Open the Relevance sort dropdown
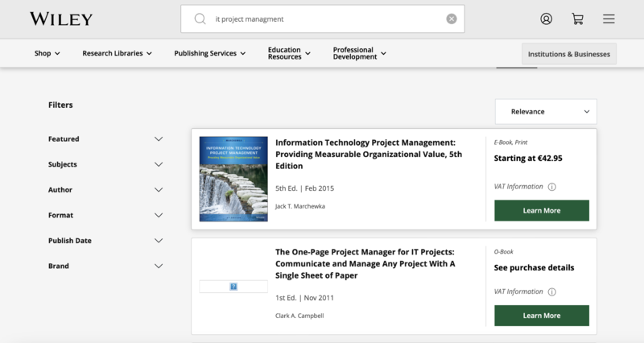The width and height of the screenshot is (644, 343). click(546, 111)
